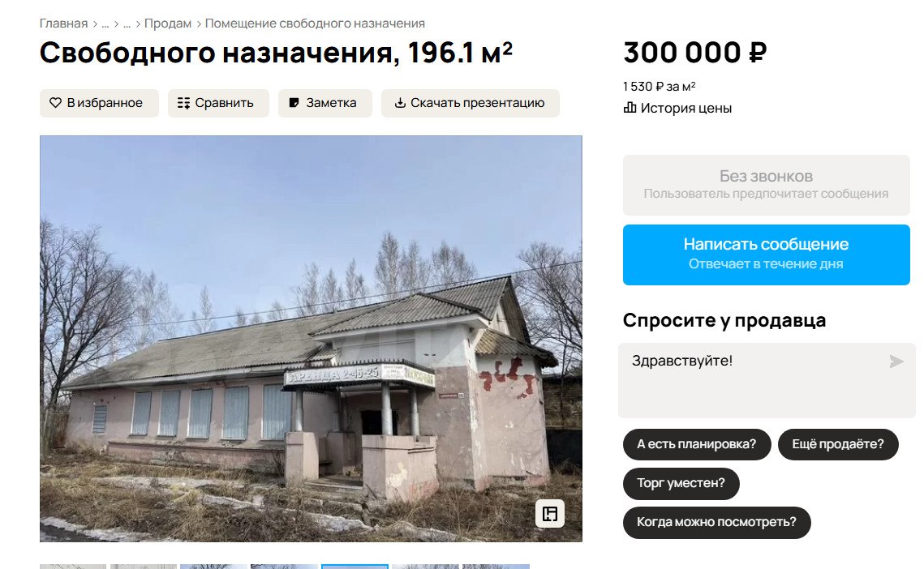Choose the 'Торг уместен?' quick question

tap(681, 484)
